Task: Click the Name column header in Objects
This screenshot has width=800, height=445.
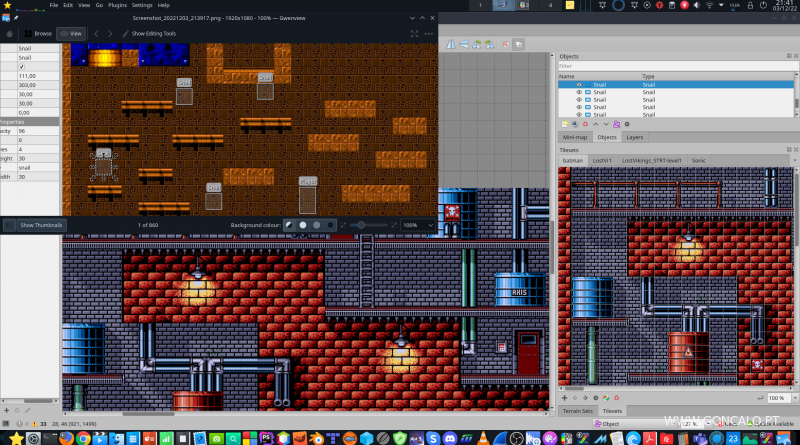Action: (599, 76)
